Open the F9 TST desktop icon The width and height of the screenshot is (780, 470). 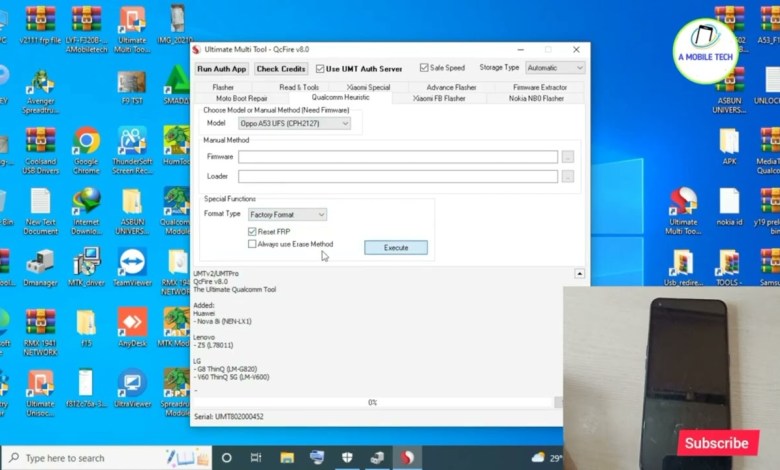click(132, 87)
